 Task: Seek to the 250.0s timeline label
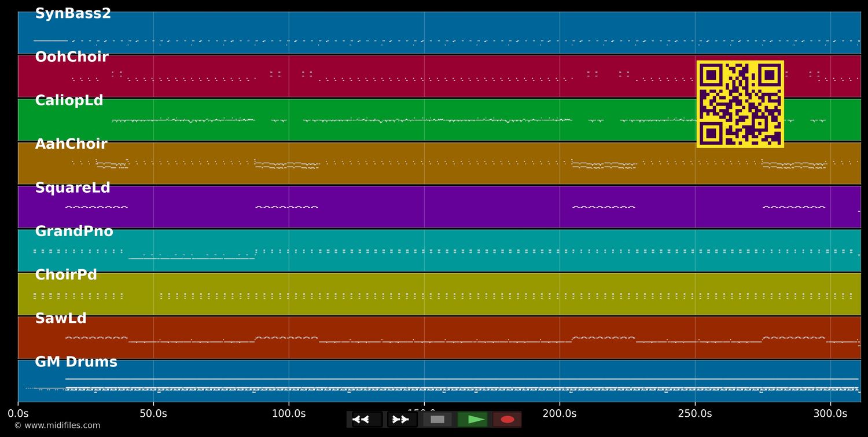(695, 414)
